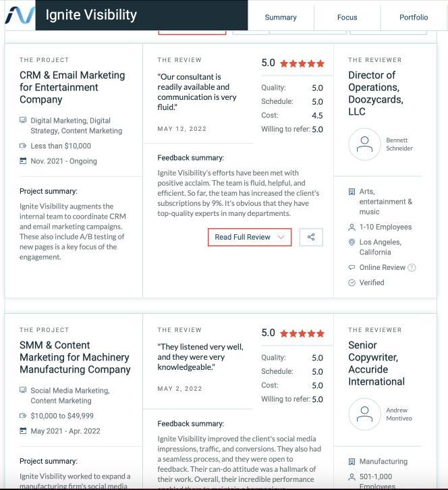
Task: Click the Online Review help question mark icon
Action: click(x=412, y=267)
